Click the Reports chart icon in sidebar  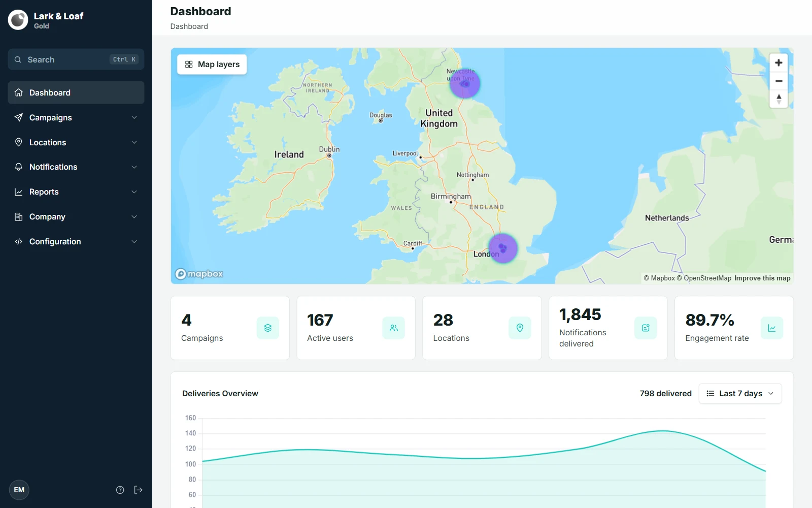coord(19,192)
